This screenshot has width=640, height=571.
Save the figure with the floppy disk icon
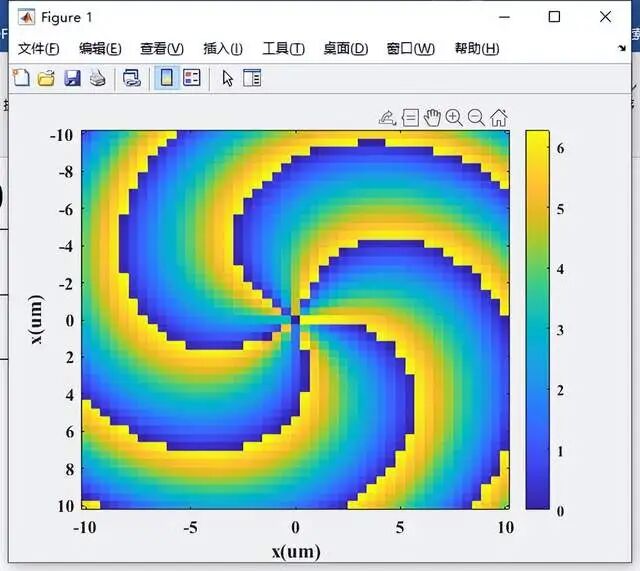point(72,78)
